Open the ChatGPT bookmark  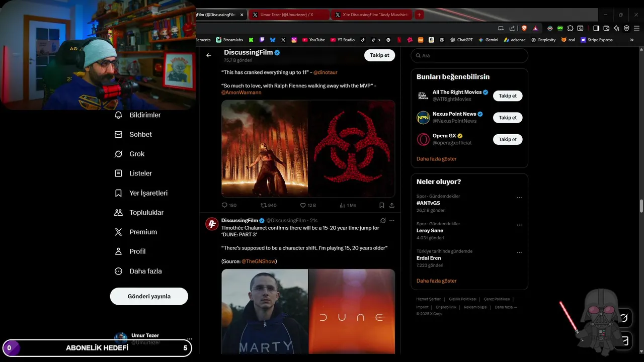(461, 40)
